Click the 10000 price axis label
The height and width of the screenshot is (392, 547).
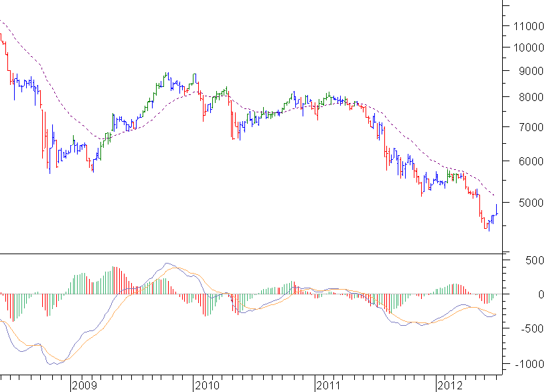(x=528, y=47)
